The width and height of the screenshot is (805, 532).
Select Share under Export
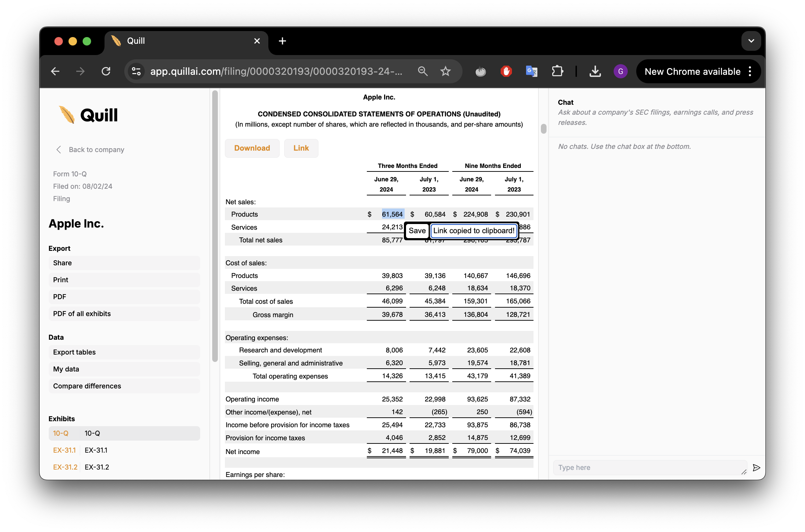pyautogui.click(x=124, y=263)
